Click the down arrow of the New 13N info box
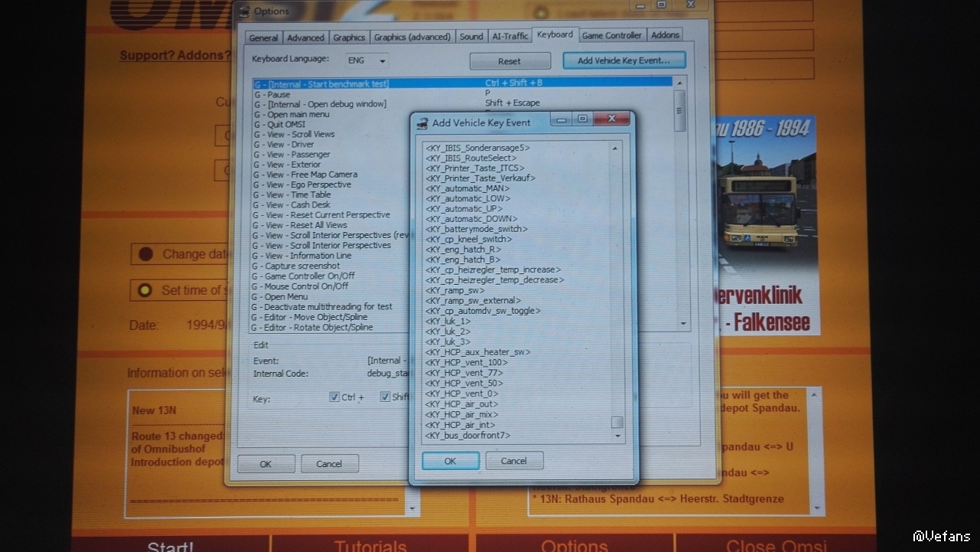The height and width of the screenshot is (552, 980). [413, 508]
